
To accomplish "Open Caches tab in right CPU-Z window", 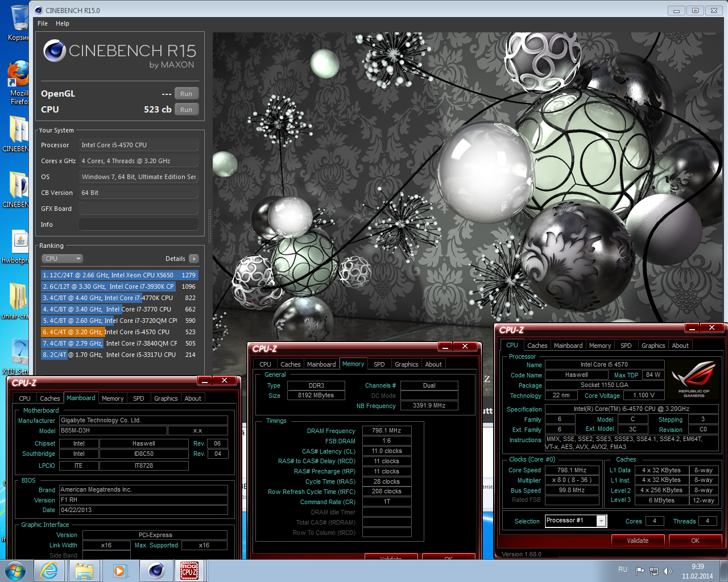I will coord(537,346).
